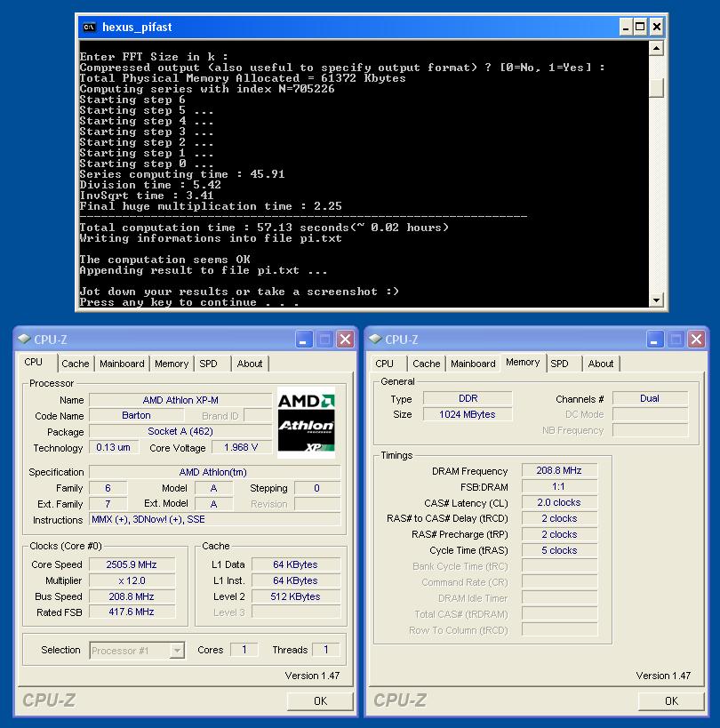
Task: Click the 'Total computation time : 57.13 seconds' line
Action: [x=264, y=228]
